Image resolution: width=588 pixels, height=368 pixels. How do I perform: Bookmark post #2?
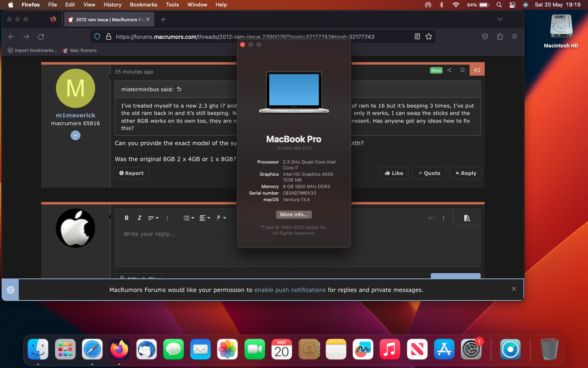point(463,70)
